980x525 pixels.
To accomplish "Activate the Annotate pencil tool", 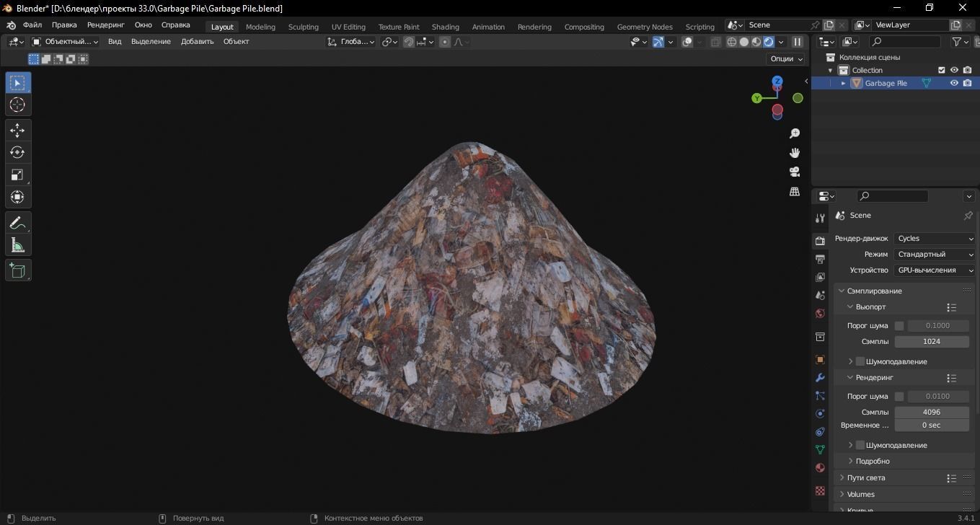I will pos(18,223).
